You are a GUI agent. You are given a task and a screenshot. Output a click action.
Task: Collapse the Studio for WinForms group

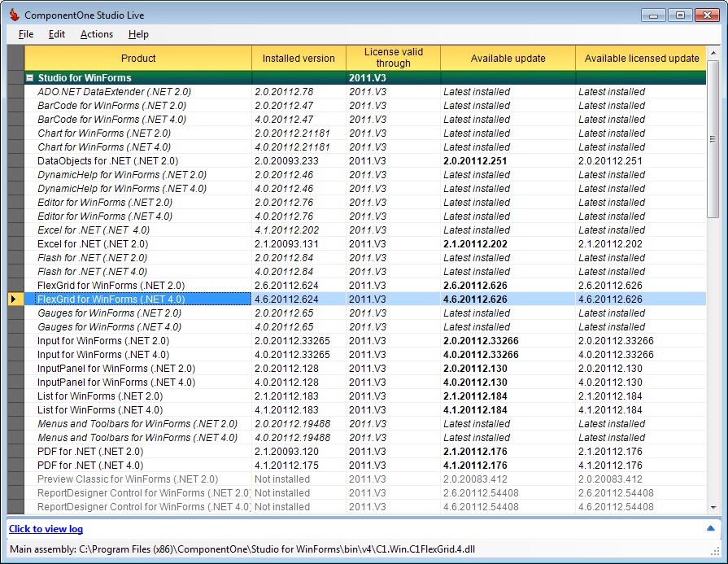[x=30, y=78]
